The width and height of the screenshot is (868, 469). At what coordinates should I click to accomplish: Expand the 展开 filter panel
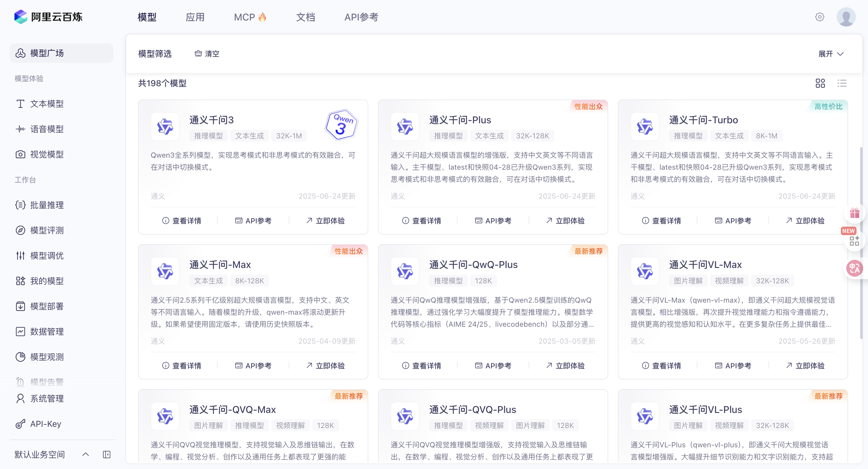pyautogui.click(x=831, y=54)
